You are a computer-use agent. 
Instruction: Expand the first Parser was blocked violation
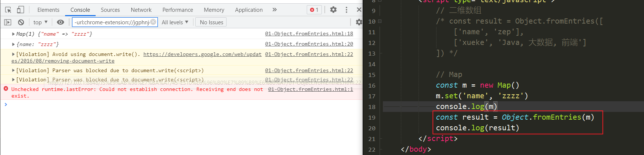13,71
